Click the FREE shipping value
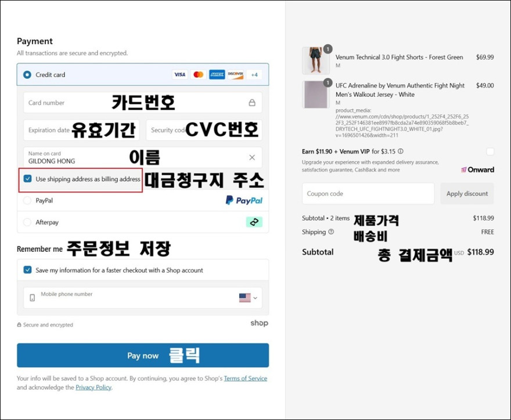This screenshot has height=420, width=511. [x=488, y=232]
